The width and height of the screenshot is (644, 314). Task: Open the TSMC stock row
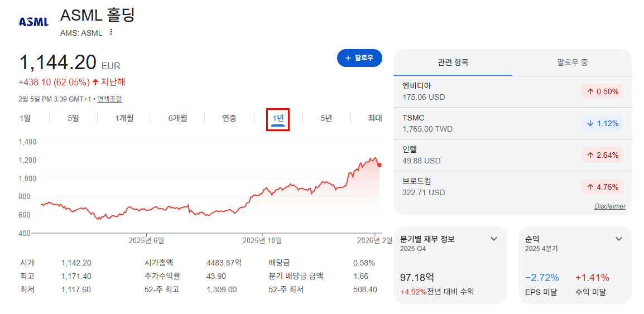pos(512,123)
